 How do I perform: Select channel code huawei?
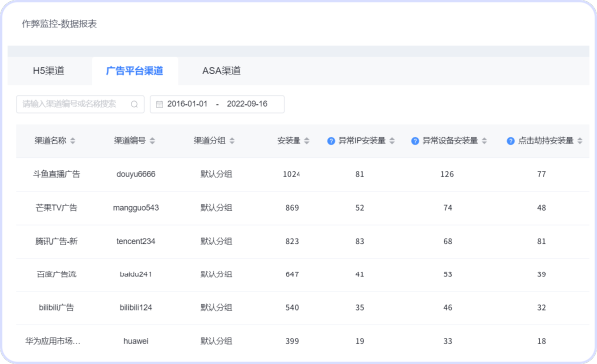136,341
